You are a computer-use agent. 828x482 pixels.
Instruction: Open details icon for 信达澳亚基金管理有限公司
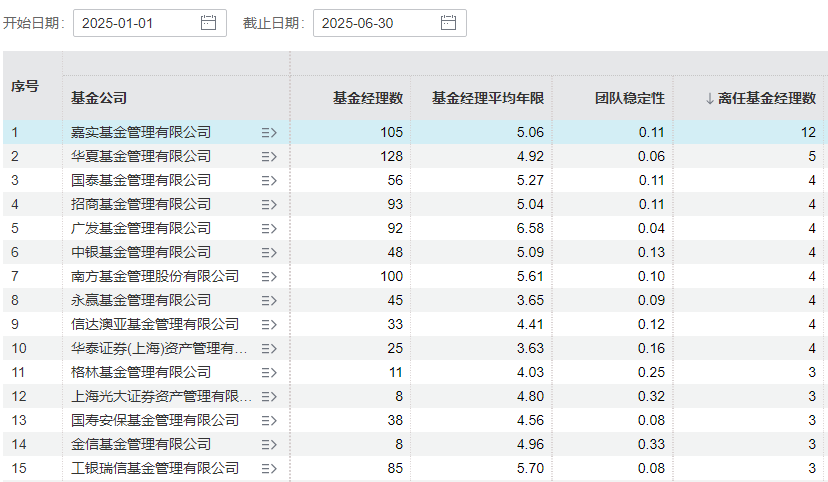(x=269, y=325)
